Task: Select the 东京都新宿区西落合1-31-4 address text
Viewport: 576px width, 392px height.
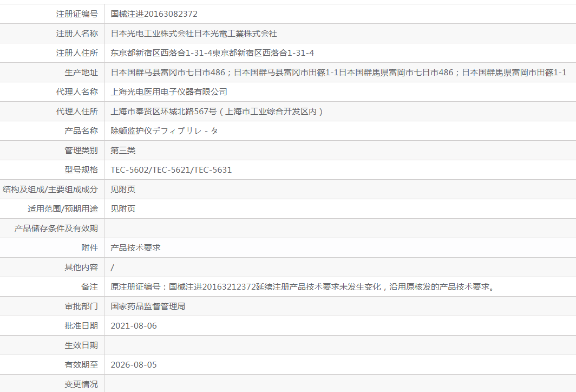Action: tap(162, 53)
